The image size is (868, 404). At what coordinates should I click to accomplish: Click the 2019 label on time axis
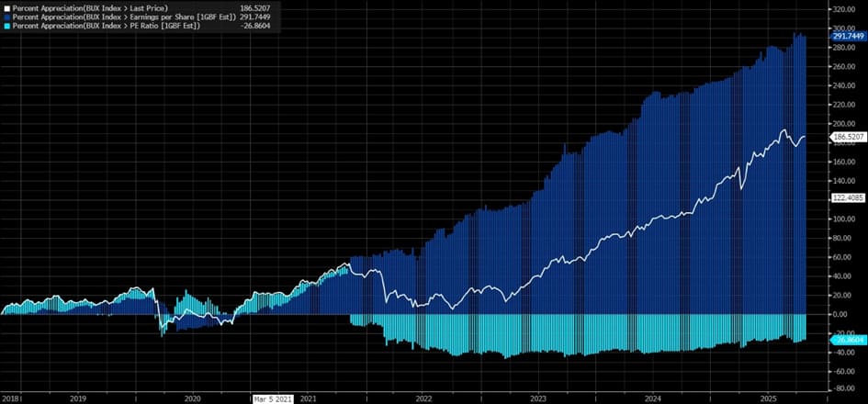click(77, 399)
